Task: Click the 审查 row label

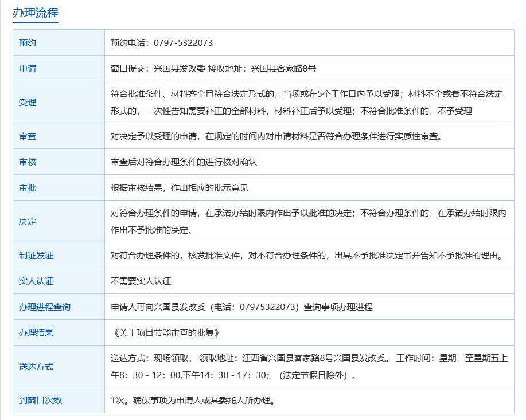Action: [x=28, y=136]
